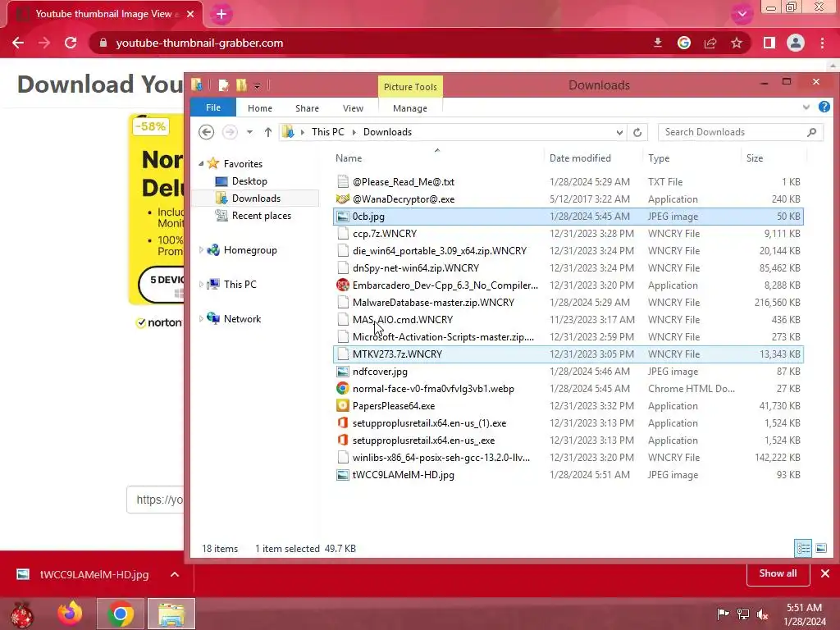
Task: Open the Share ribbon tab
Action: click(307, 108)
